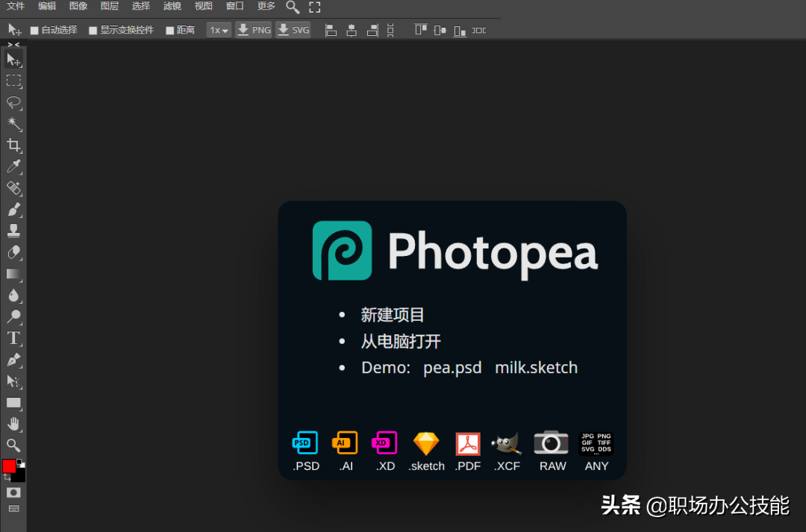
Task: Select the Rectangle Select tool
Action: 13,81
